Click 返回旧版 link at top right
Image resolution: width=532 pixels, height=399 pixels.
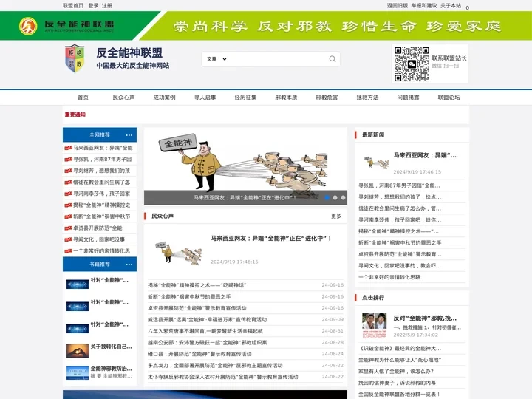(398, 6)
